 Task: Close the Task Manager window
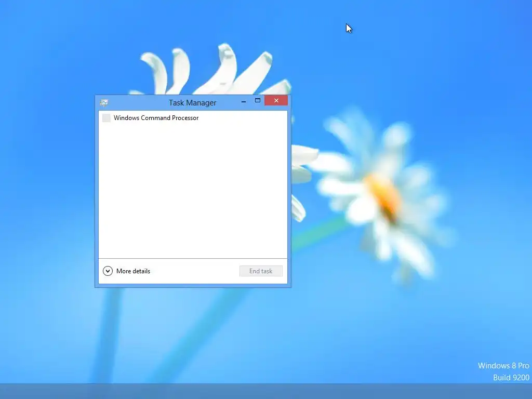click(276, 100)
